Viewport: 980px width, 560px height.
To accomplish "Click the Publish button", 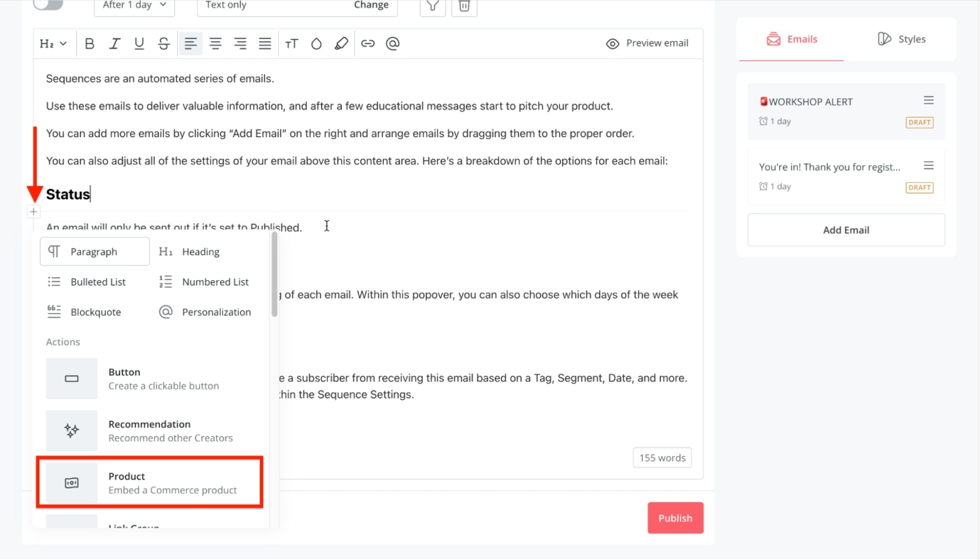I will [675, 518].
